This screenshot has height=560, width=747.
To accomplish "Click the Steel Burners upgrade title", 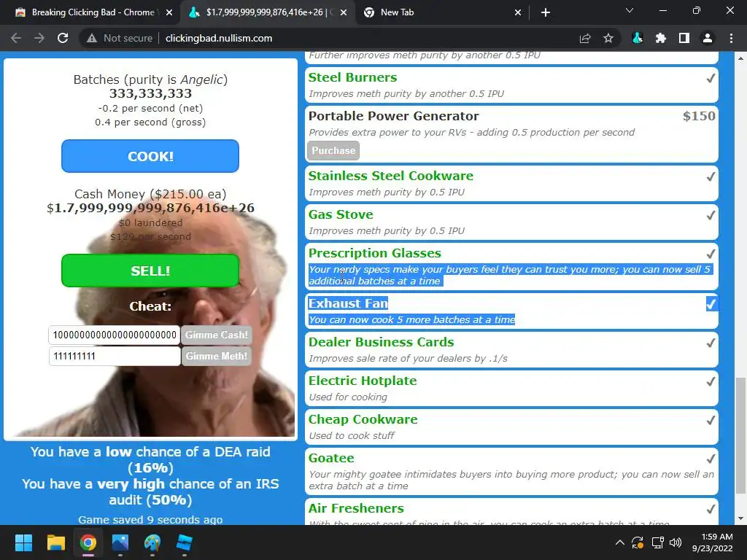I will (352, 77).
